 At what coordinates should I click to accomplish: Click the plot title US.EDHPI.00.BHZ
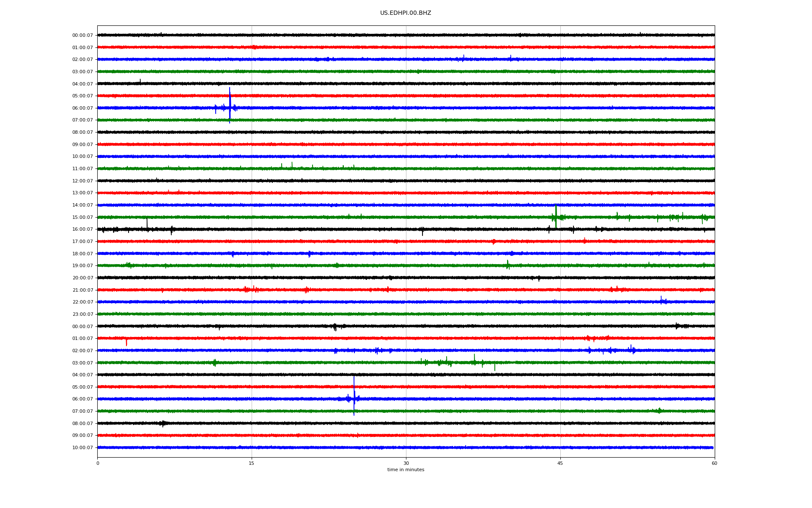click(x=406, y=13)
